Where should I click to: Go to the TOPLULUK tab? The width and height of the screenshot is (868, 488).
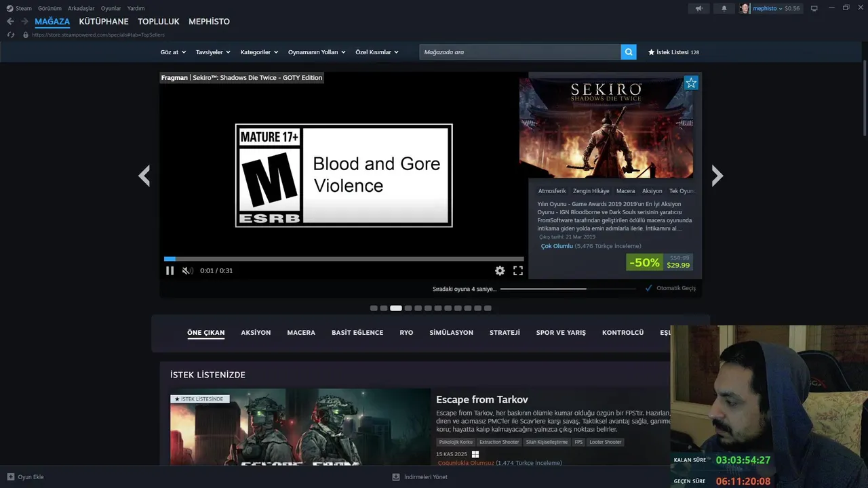click(159, 22)
